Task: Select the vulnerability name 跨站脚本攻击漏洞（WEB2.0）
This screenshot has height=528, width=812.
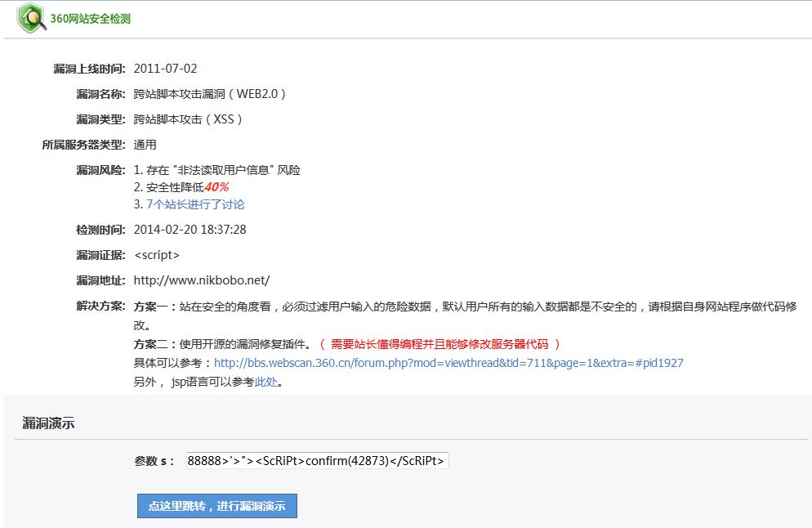Action: click(210, 94)
